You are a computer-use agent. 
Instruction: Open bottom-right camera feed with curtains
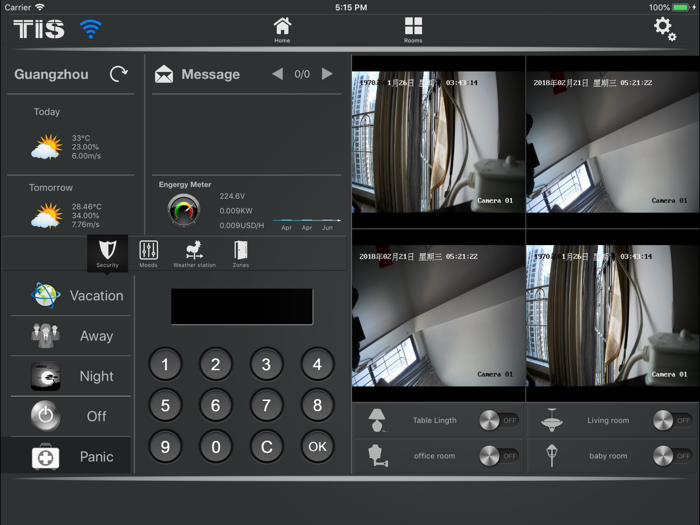click(612, 315)
